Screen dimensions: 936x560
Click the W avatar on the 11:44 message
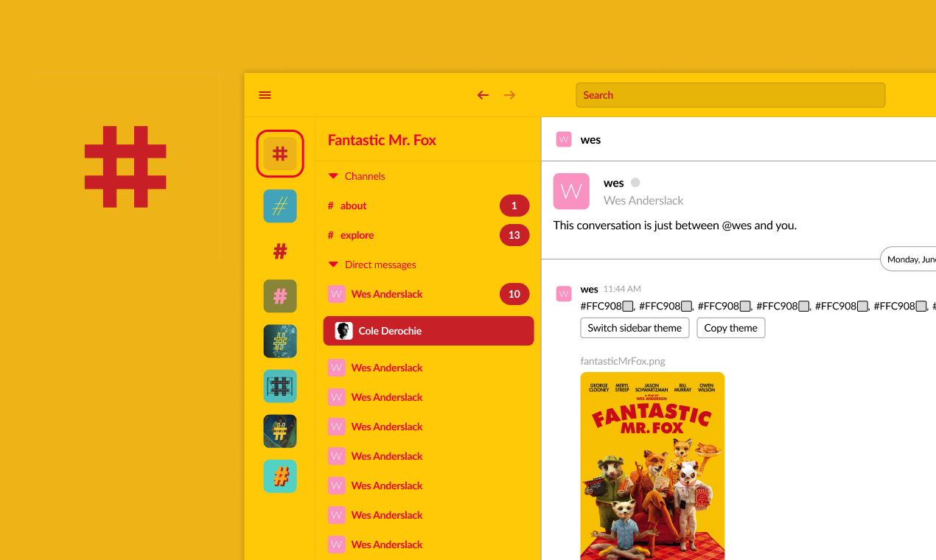coord(564,294)
